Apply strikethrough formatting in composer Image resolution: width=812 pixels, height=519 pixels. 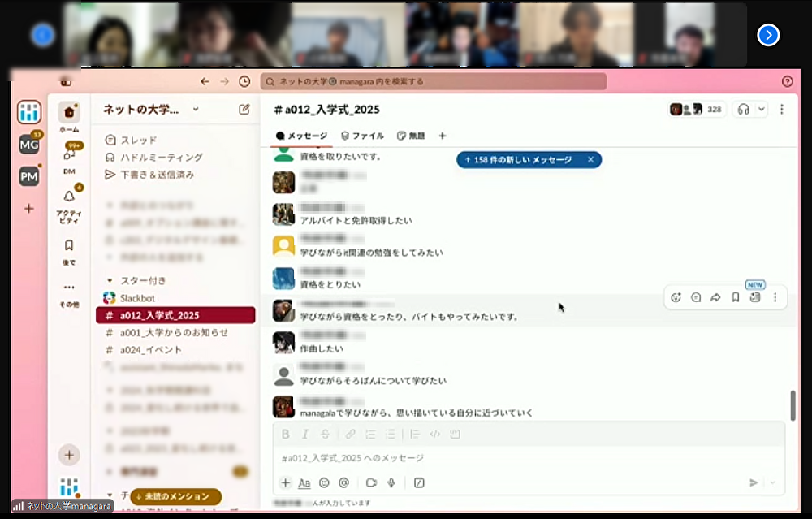pos(325,434)
